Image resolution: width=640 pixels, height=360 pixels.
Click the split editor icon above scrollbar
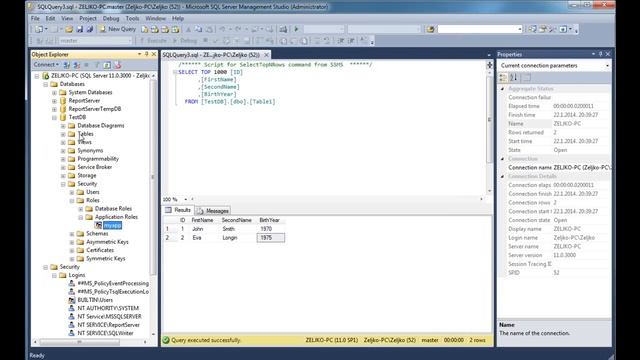tap(489, 65)
